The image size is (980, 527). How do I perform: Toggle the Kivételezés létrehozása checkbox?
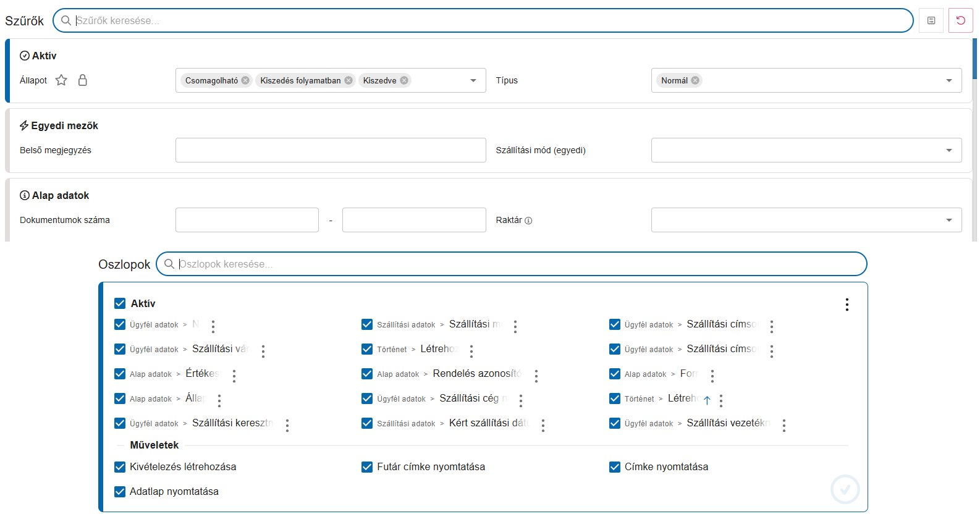coord(120,467)
